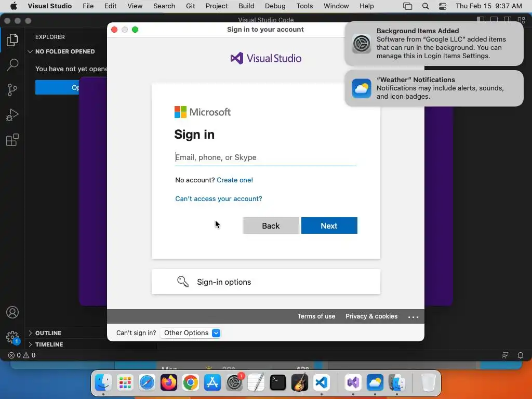Open the Project menu
The height and width of the screenshot is (399, 532).
tap(217, 6)
